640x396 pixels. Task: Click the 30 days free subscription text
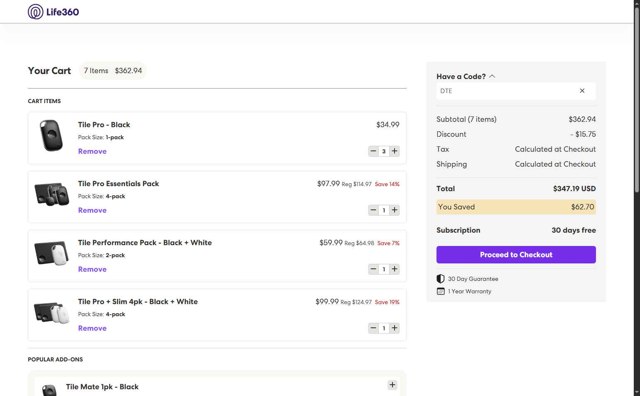pyautogui.click(x=573, y=230)
